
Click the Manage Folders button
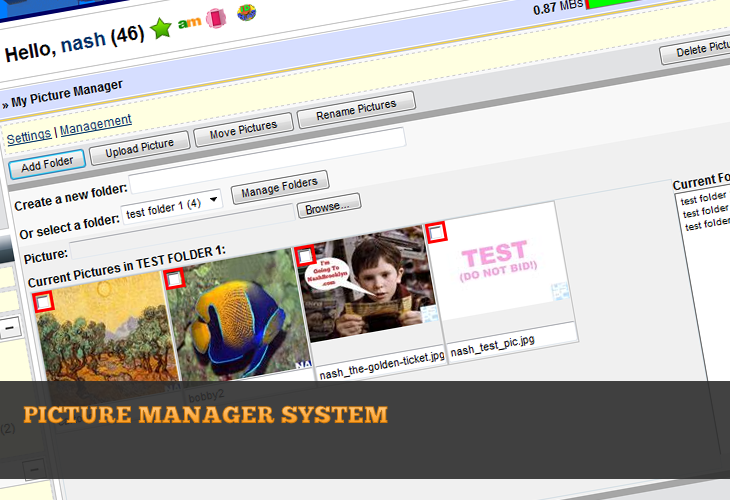(280, 187)
